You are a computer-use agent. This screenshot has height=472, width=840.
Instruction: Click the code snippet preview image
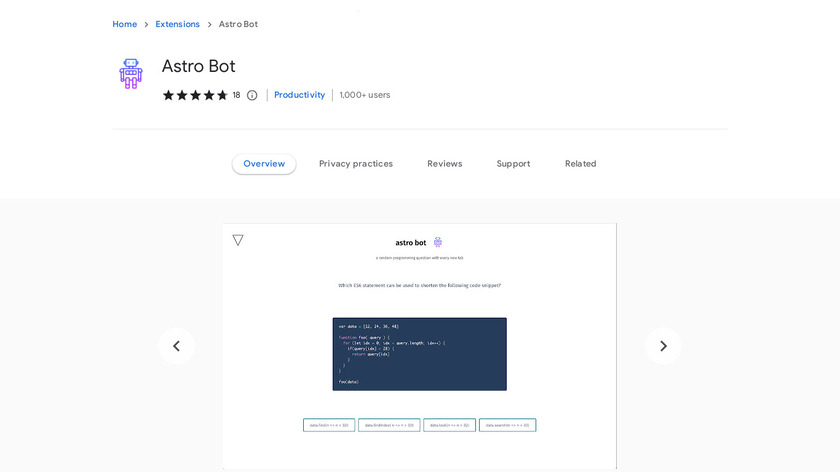[x=419, y=354]
